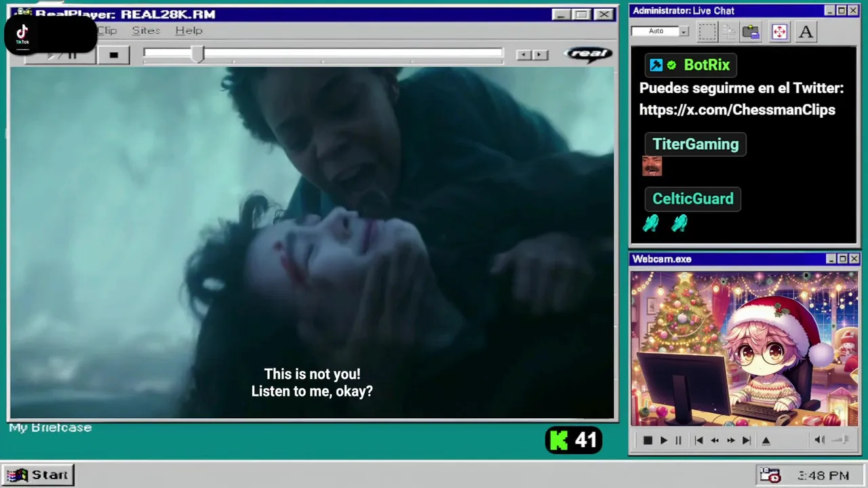Mute the speaker icon in Webcam.exe
868x488 pixels.
click(819, 440)
